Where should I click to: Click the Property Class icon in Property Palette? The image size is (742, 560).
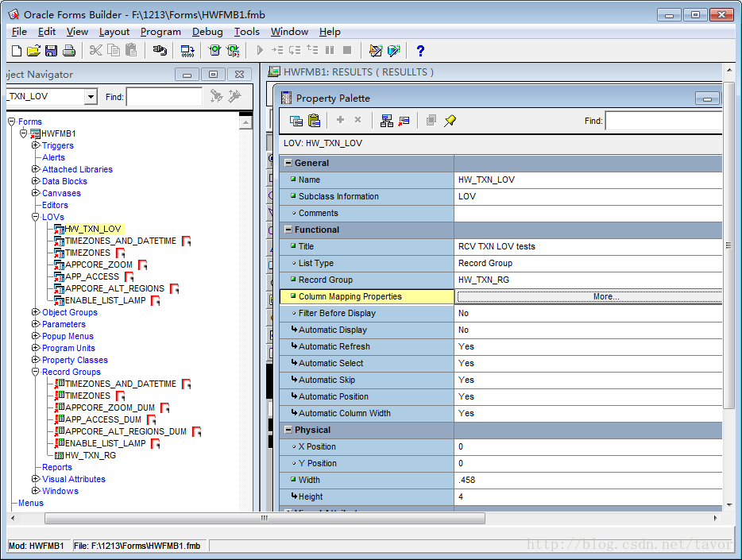point(386,121)
